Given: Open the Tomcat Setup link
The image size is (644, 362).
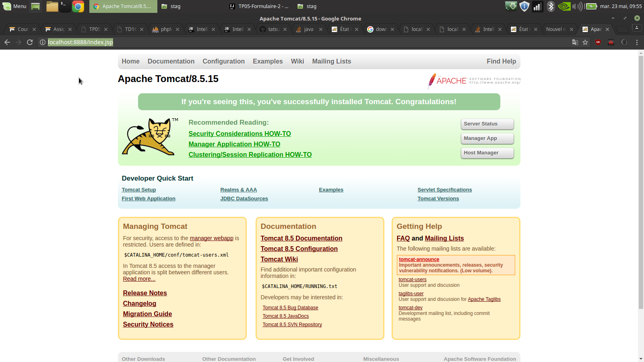Looking at the screenshot, I should (139, 190).
